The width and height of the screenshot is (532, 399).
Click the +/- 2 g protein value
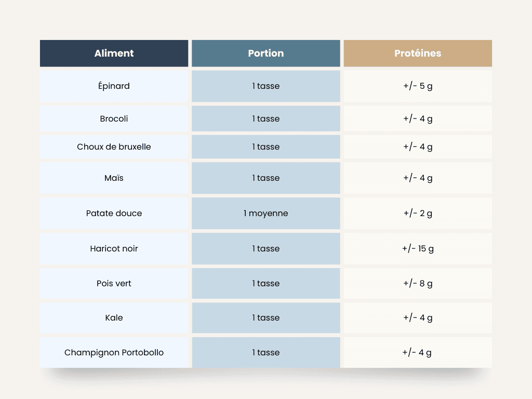pyautogui.click(x=418, y=214)
